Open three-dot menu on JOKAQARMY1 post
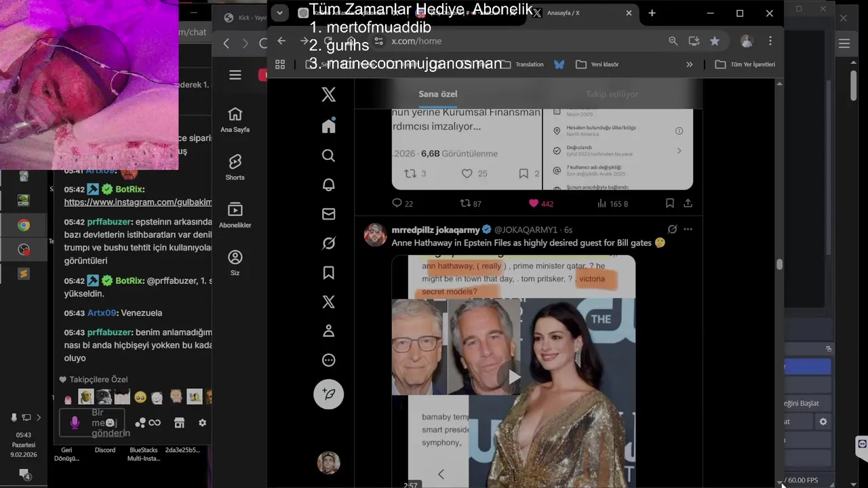The width and height of the screenshot is (868, 488). coord(688,229)
